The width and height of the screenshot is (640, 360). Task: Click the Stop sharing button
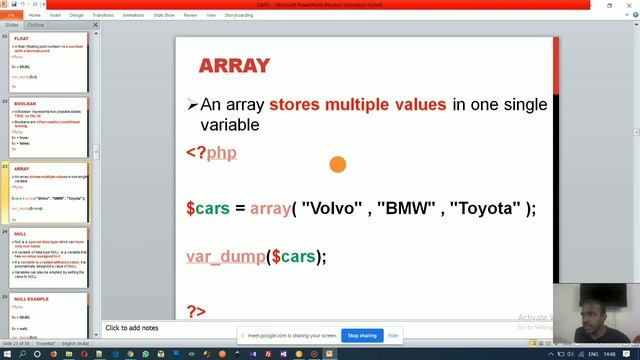tap(362, 336)
